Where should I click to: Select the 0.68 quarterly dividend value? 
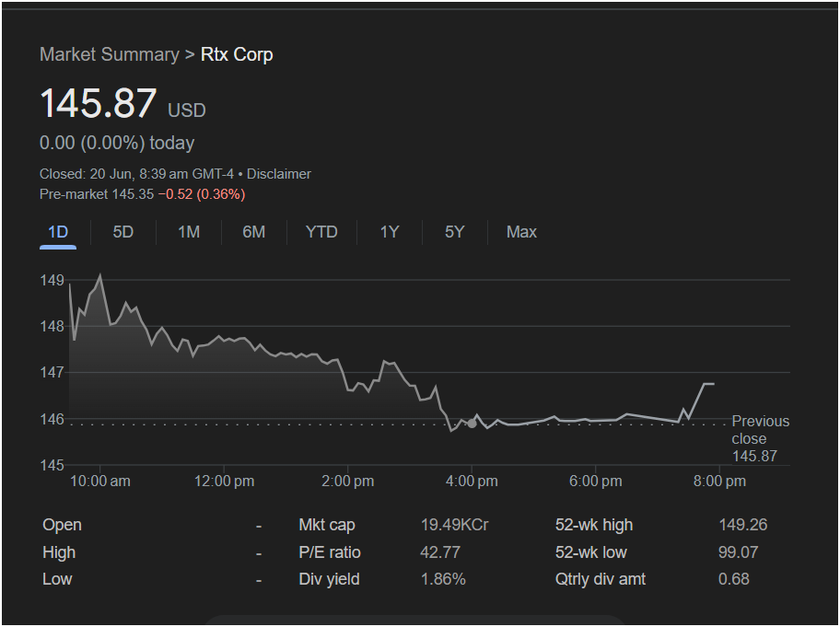click(x=734, y=579)
